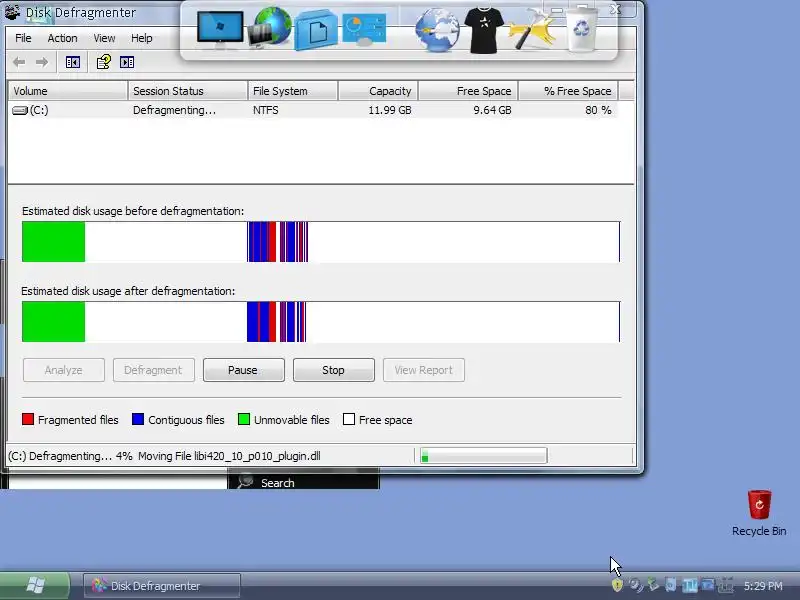Screen dimensions: 800x600
Task: Click the Search magnifier icon behind window
Action: click(245, 482)
